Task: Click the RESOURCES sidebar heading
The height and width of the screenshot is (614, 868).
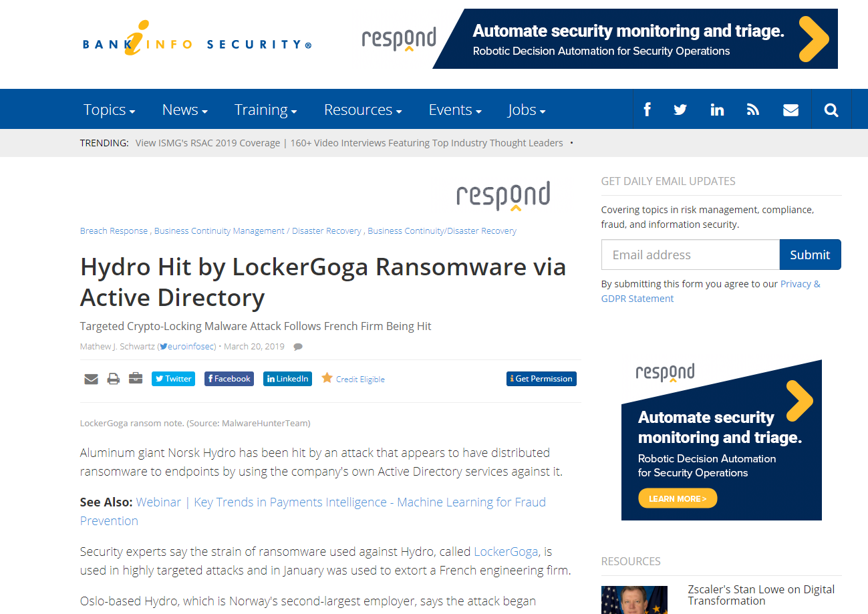Action: [631, 561]
